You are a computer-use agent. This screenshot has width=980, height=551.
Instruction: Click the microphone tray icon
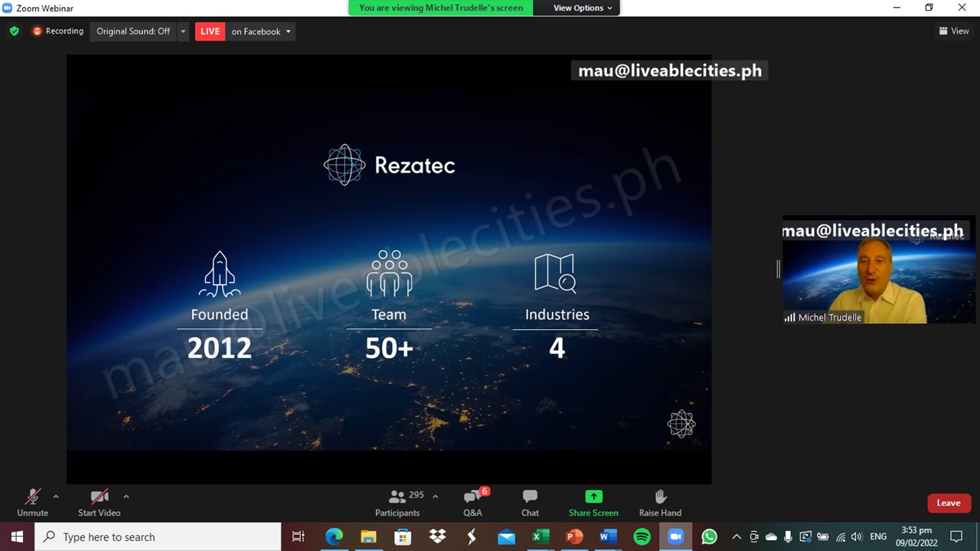tap(788, 536)
